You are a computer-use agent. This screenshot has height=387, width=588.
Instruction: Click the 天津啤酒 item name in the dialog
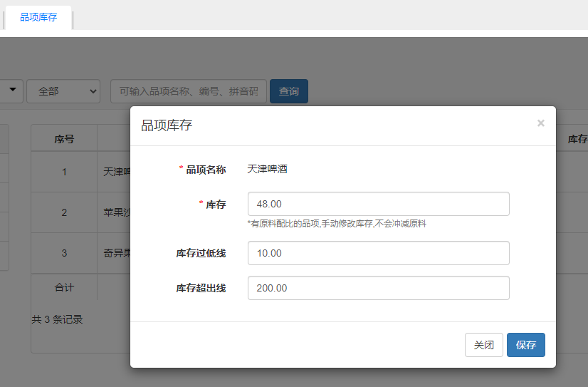coord(267,169)
